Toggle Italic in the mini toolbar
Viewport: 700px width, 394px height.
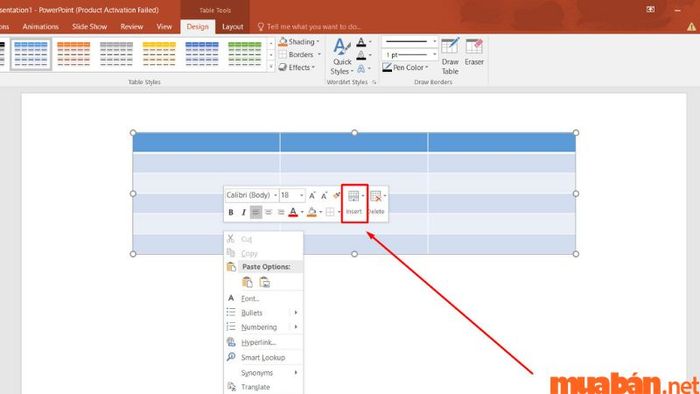coord(243,212)
